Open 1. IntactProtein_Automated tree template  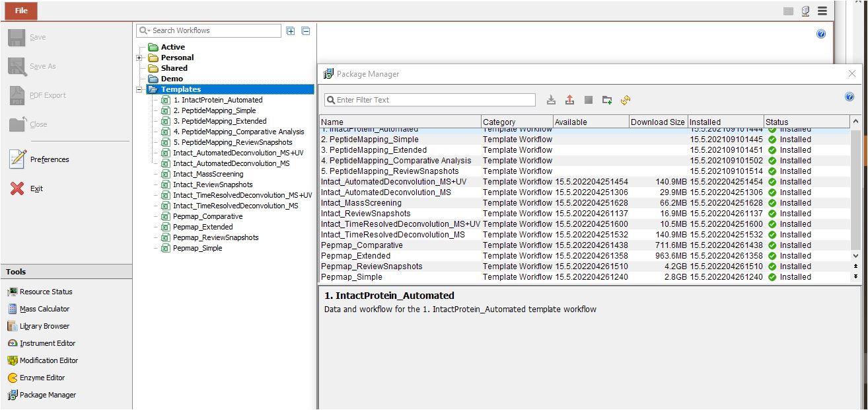(x=211, y=100)
